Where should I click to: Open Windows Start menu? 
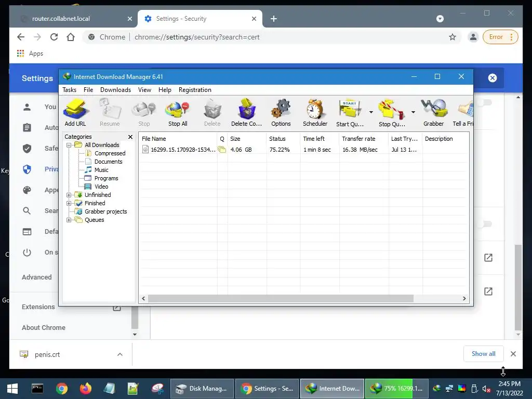12,389
